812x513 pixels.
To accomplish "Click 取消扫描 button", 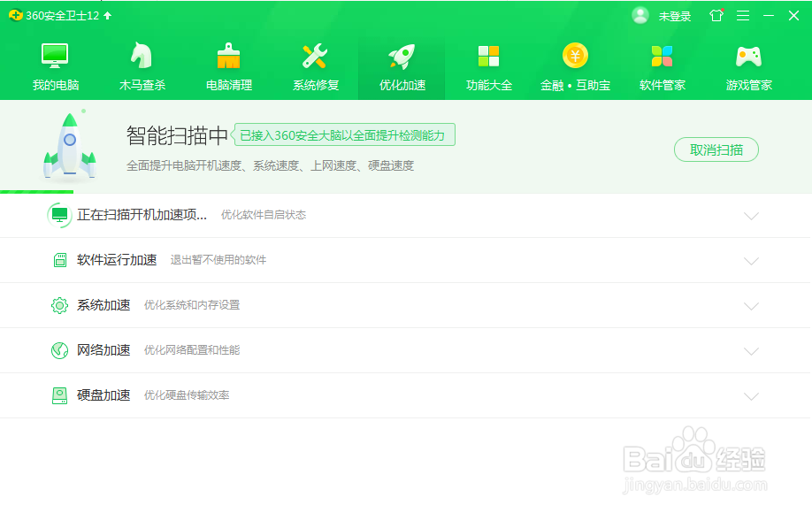I will pyautogui.click(x=716, y=149).
